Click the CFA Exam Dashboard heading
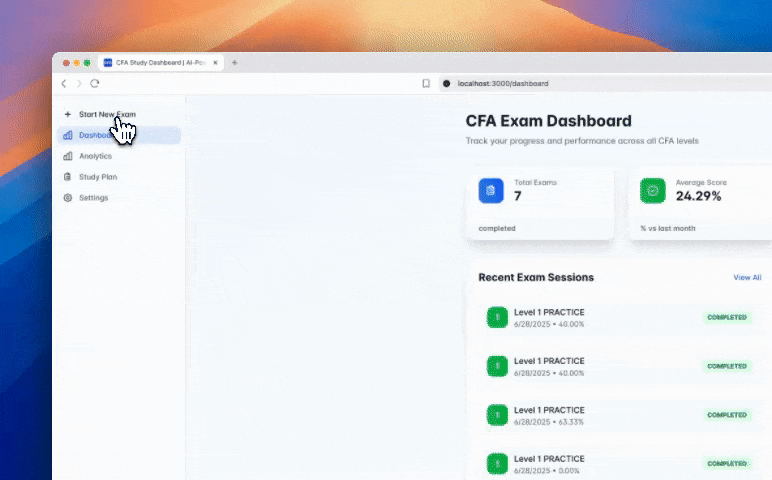The width and height of the screenshot is (772, 480). point(549,121)
